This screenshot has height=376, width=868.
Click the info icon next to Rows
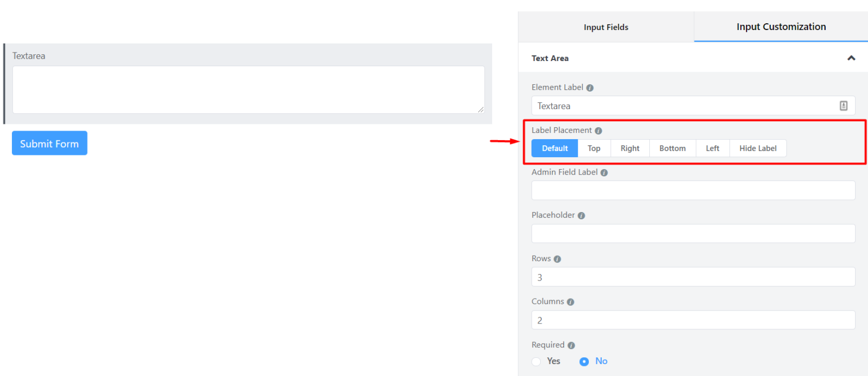tap(557, 258)
